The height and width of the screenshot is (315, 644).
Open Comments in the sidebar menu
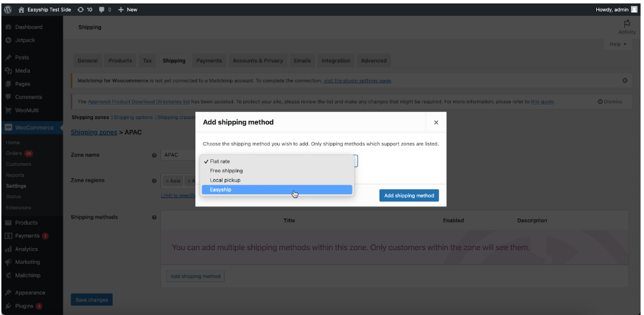click(x=28, y=97)
